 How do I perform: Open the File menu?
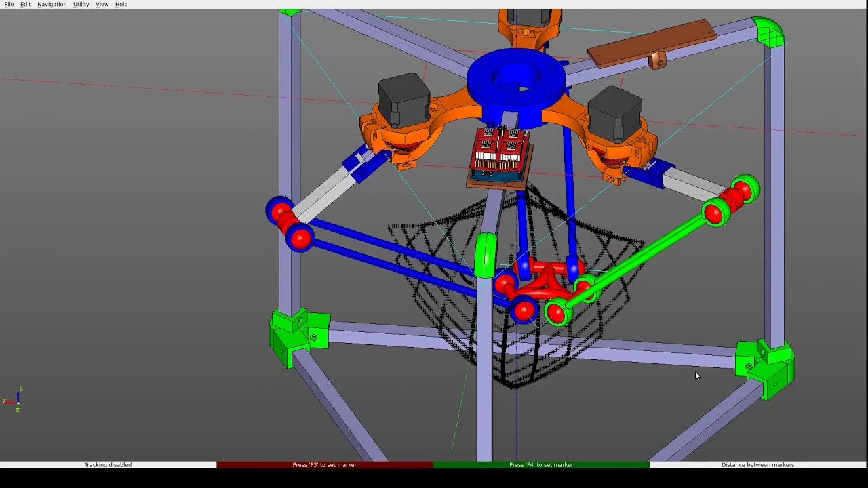point(9,4)
